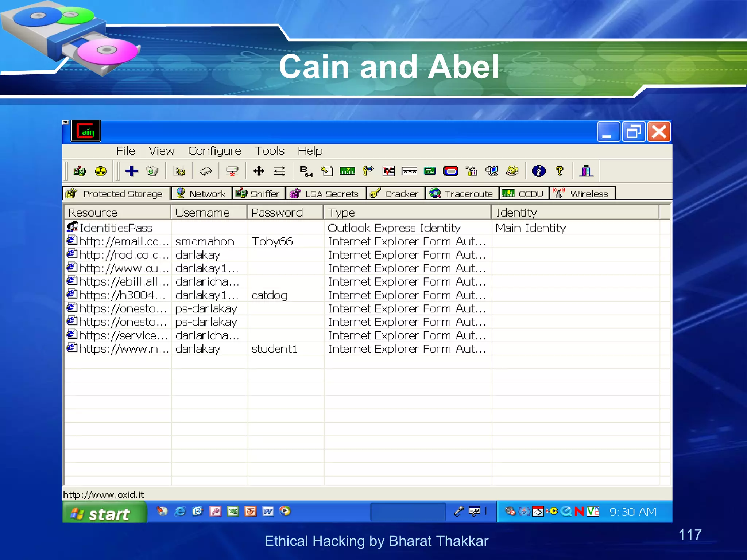Switch to the Cracker tab
This screenshot has height=560, width=747.
(x=395, y=194)
